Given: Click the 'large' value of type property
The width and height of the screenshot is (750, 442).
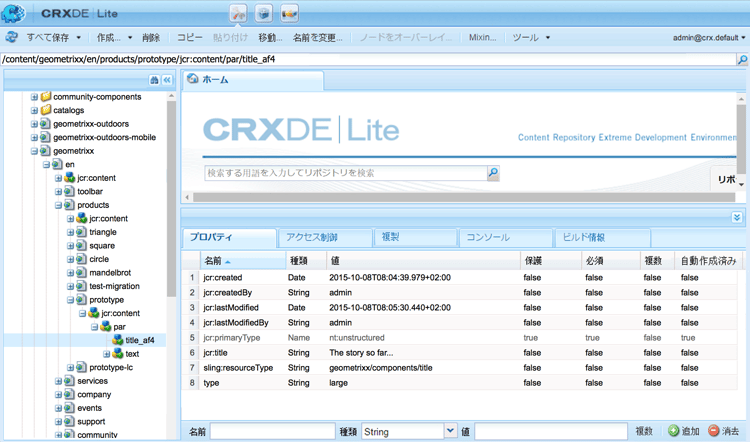Looking at the screenshot, I should coord(338,383).
